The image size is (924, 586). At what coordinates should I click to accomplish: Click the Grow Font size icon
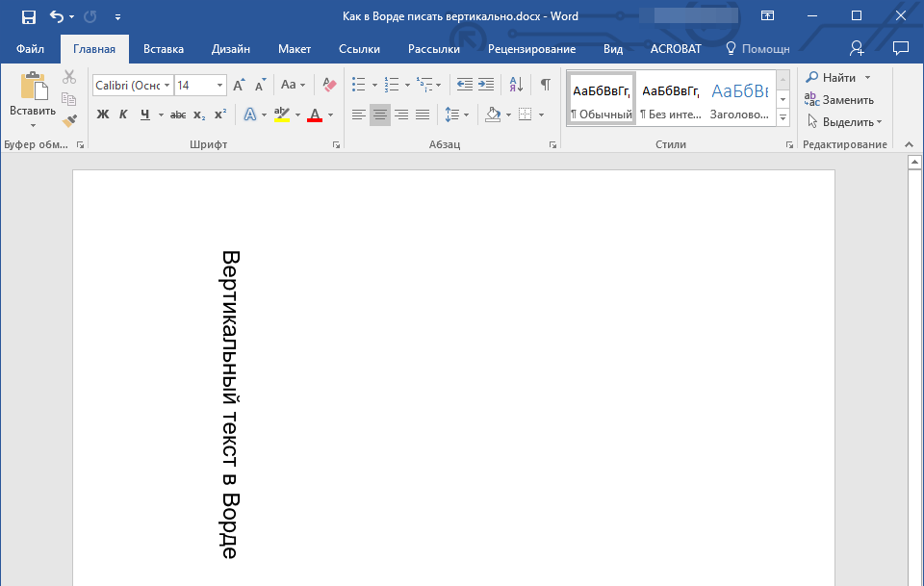pos(239,85)
